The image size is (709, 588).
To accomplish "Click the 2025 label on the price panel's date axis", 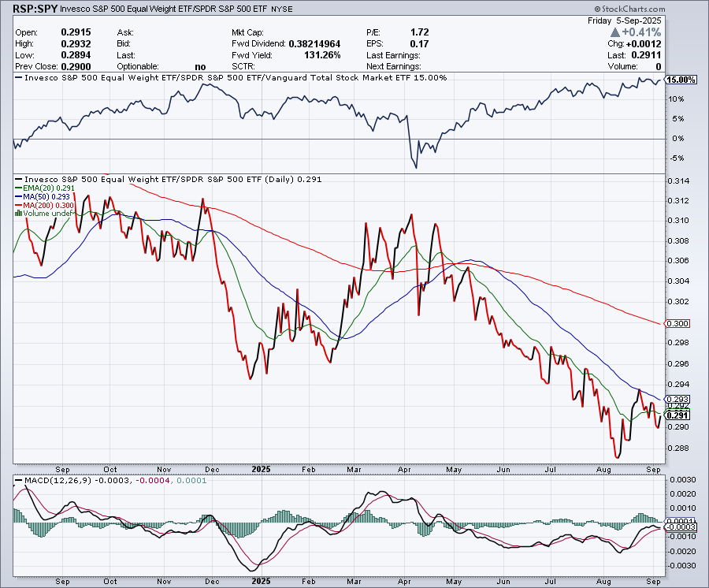I will pos(262,469).
